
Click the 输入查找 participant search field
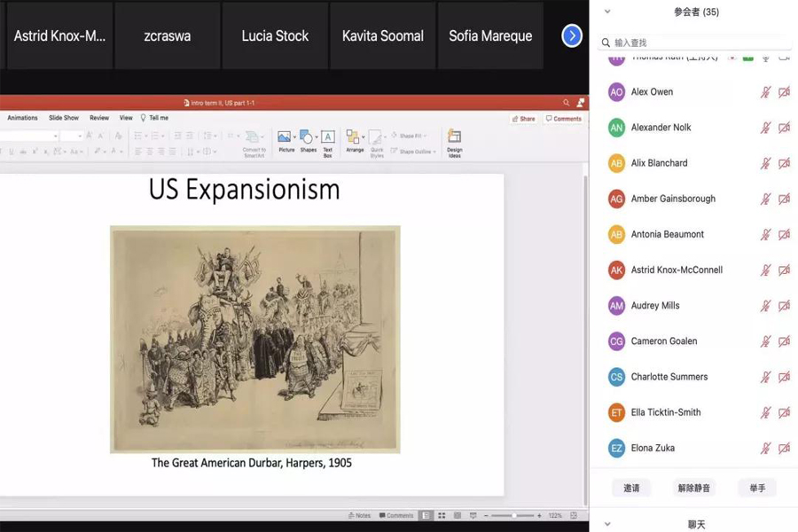click(694, 43)
